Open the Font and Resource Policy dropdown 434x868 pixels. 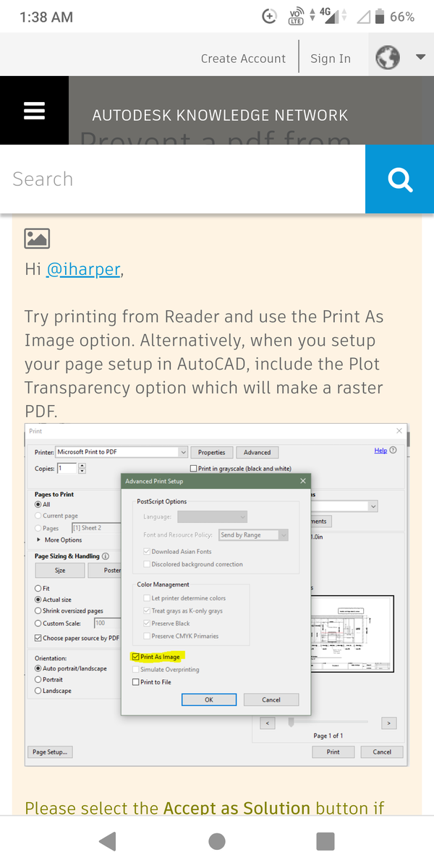(253, 535)
